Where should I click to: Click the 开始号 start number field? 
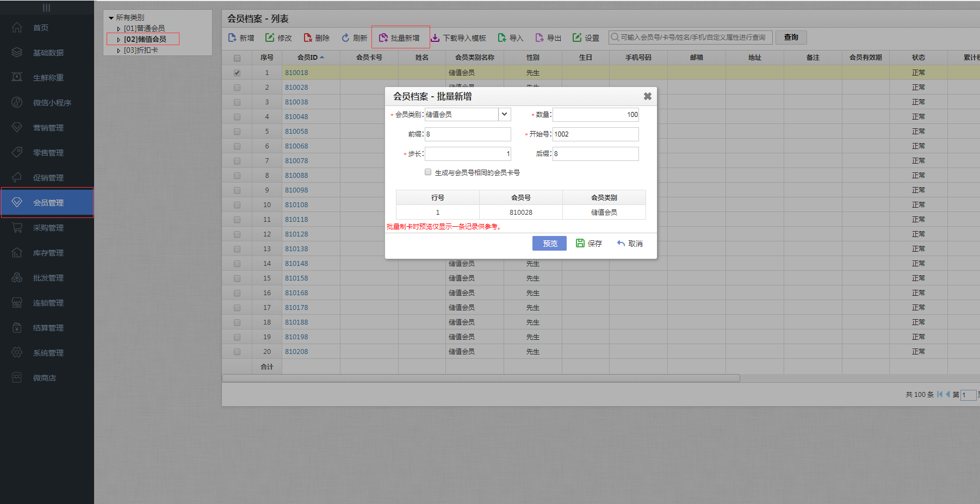click(x=596, y=134)
